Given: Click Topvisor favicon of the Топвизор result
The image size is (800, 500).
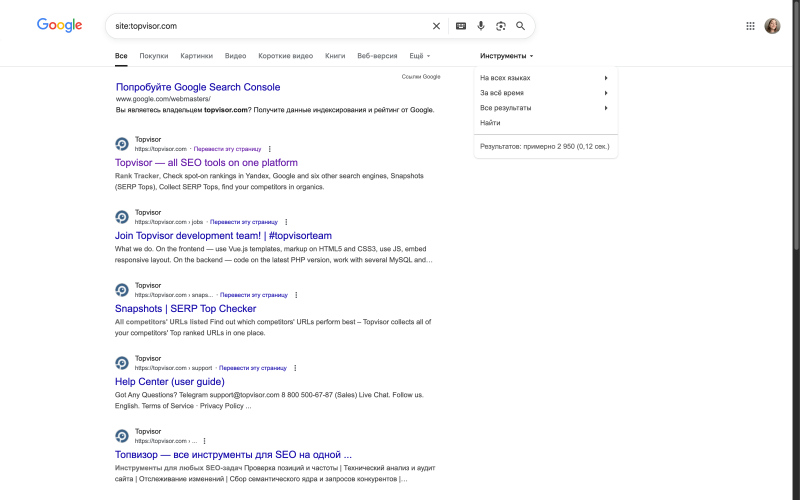Looking at the screenshot, I should click(122, 436).
